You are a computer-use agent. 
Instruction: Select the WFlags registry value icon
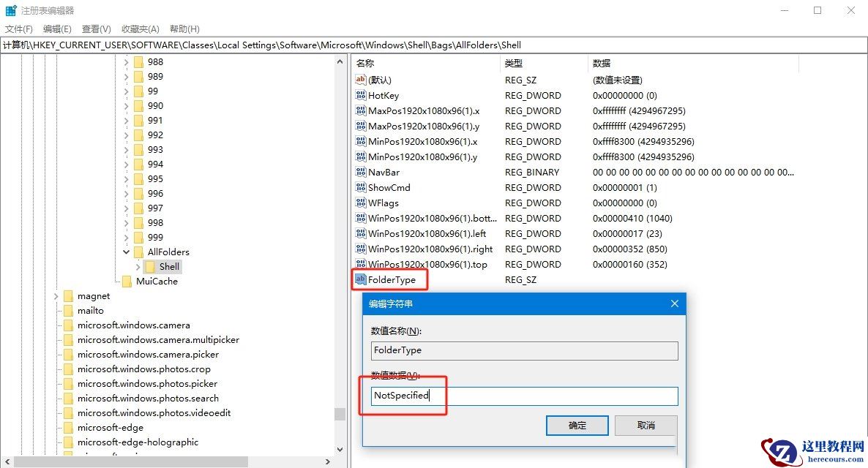coord(360,203)
